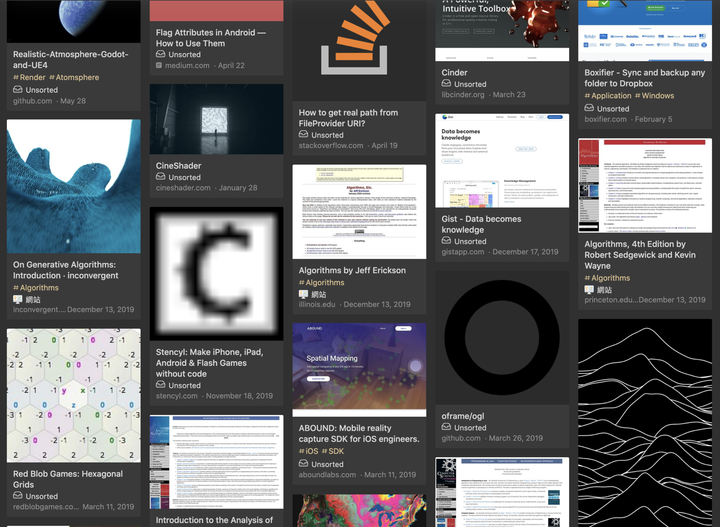This screenshot has height=527, width=720.
Task: Open 'Stencyl: Make iPhone, iPad, Android & Flash Games' title
Action: click(x=209, y=363)
